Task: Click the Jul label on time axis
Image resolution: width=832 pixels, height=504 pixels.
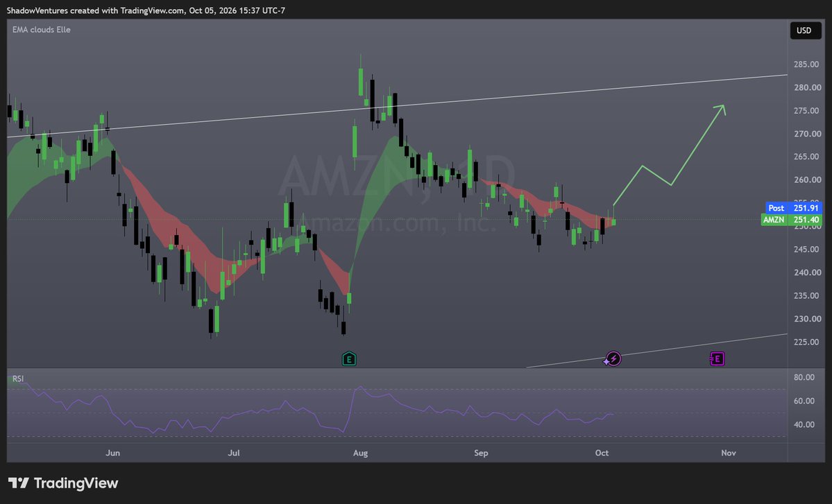Action: (233, 453)
